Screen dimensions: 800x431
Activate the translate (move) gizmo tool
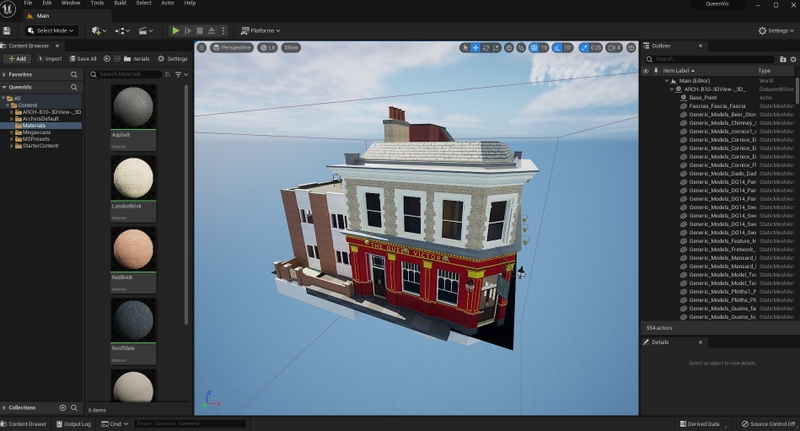(475, 47)
